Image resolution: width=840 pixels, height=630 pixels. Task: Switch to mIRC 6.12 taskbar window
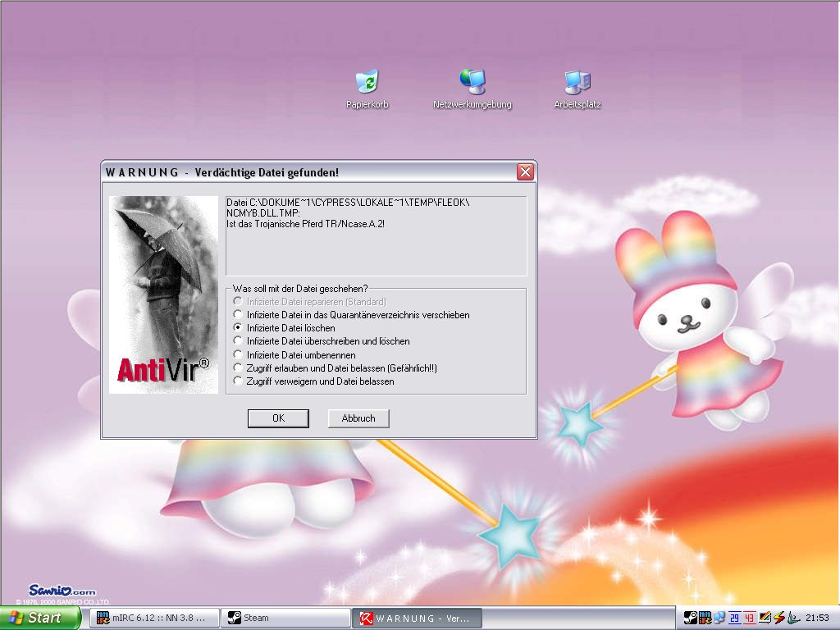click(x=155, y=618)
